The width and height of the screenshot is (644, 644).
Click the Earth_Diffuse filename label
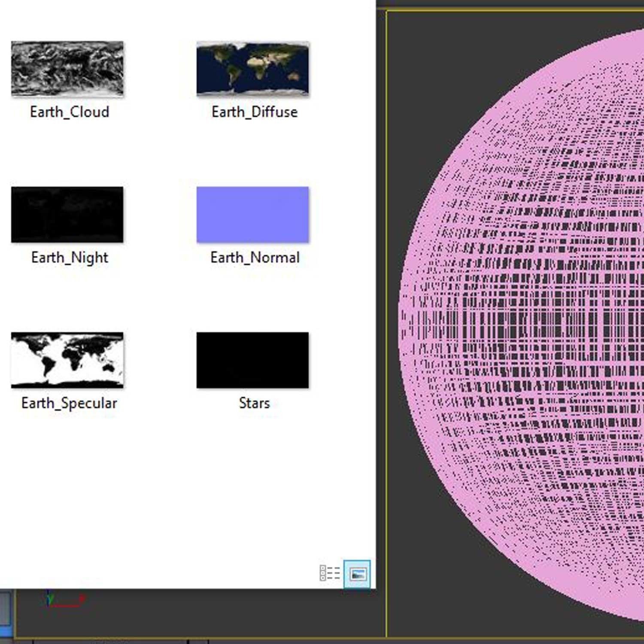click(x=254, y=112)
